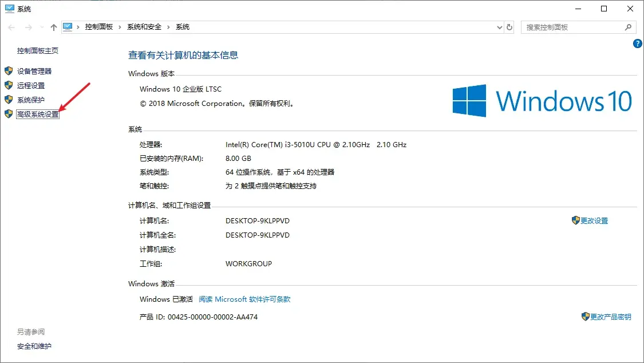644x363 pixels.
Task: Open recent locations dropdown arrow
Action: tap(42, 27)
